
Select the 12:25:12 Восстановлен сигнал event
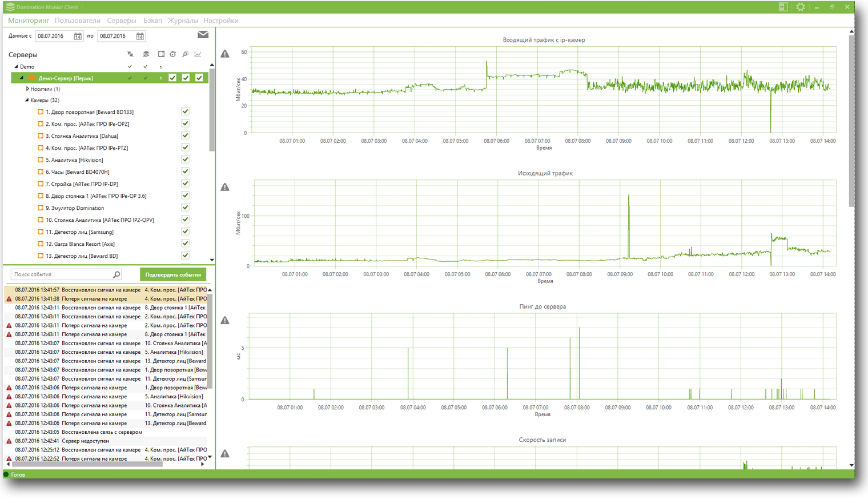point(106,450)
